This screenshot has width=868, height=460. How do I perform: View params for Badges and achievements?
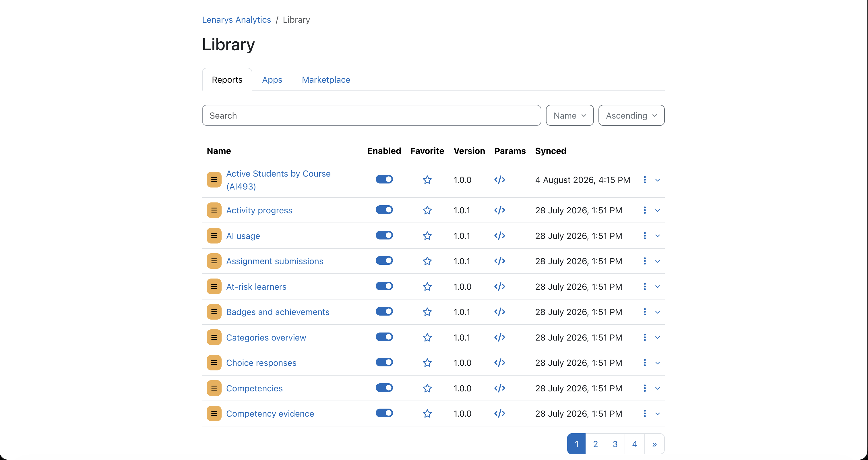click(x=499, y=312)
